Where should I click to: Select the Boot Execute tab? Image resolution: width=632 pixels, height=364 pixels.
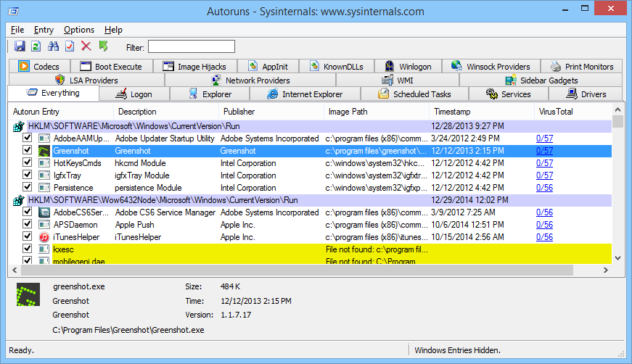pos(112,67)
